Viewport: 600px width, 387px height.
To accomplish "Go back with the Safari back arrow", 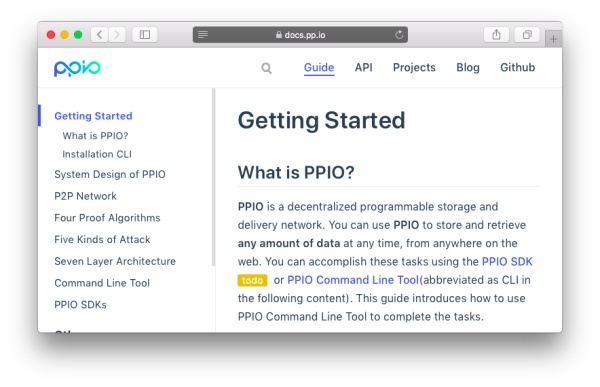I will point(99,35).
